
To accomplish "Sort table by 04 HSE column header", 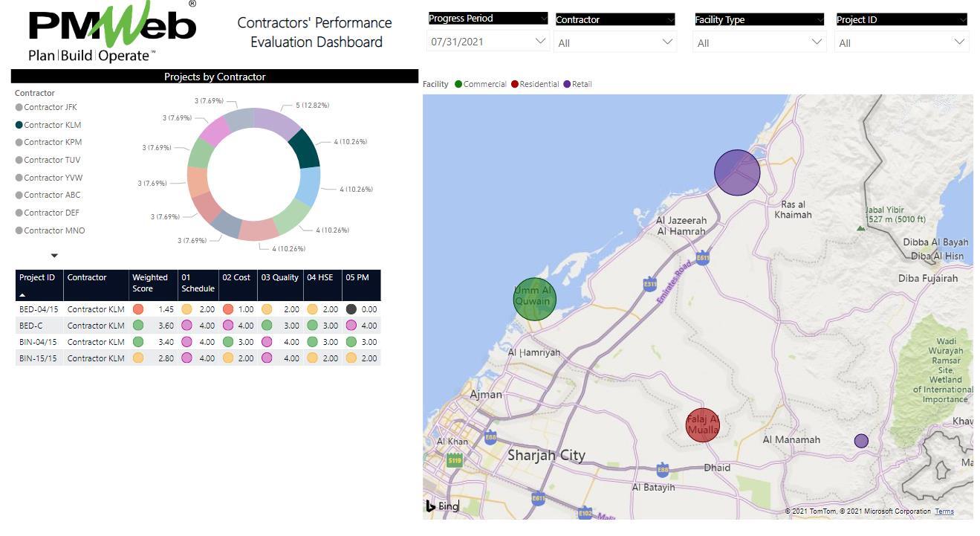I will pos(322,285).
